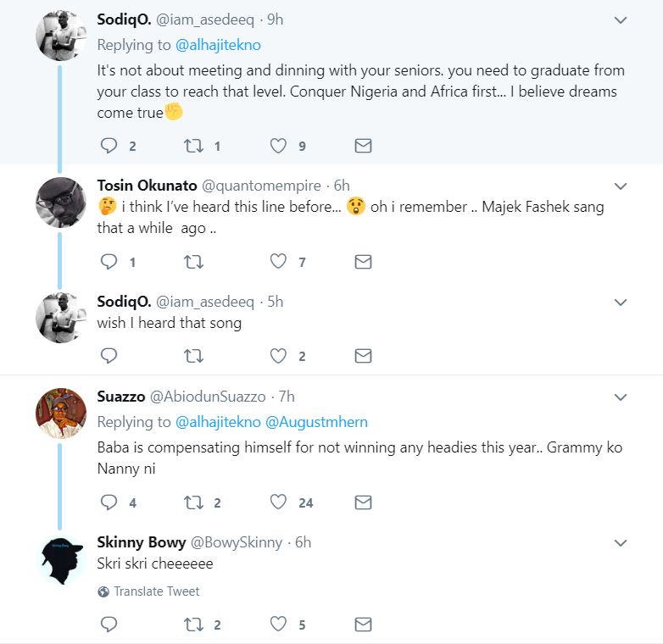
Task: Reply to Suazzo's headies tweet
Action: coord(109,502)
